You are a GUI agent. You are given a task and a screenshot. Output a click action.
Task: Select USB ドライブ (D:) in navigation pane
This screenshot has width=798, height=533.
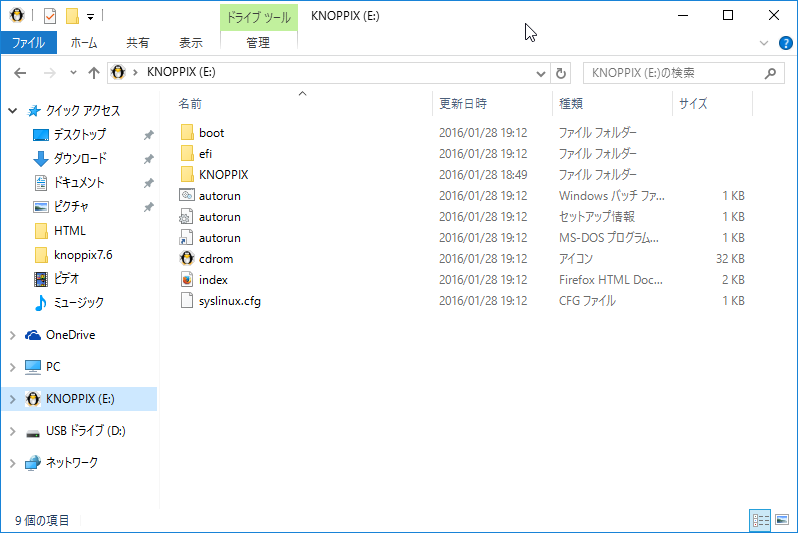[86, 431]
